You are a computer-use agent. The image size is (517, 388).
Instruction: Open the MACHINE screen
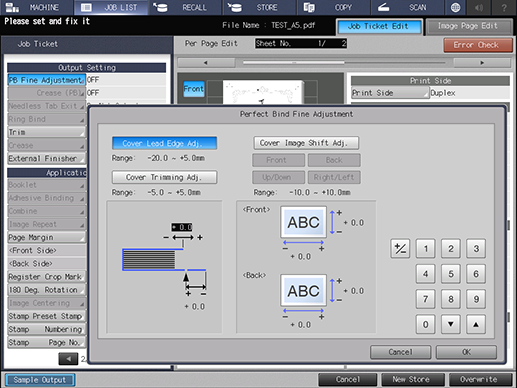pos(37,7)
